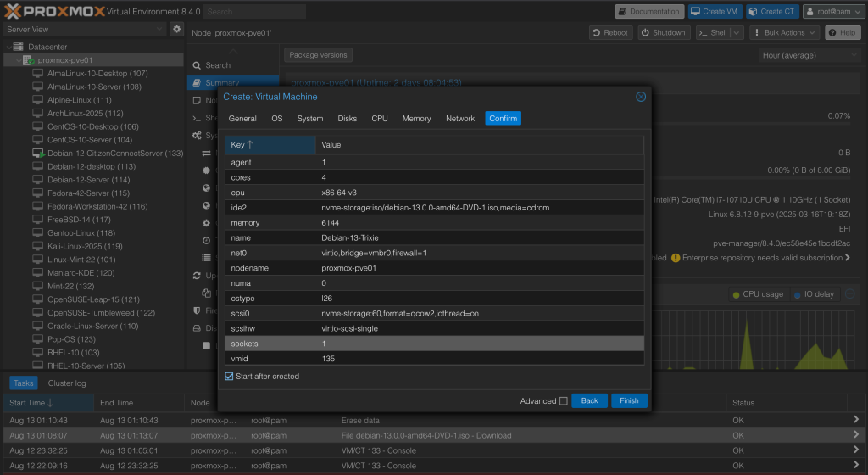
Task: Switch to the General tab
Action: (242, 119)
